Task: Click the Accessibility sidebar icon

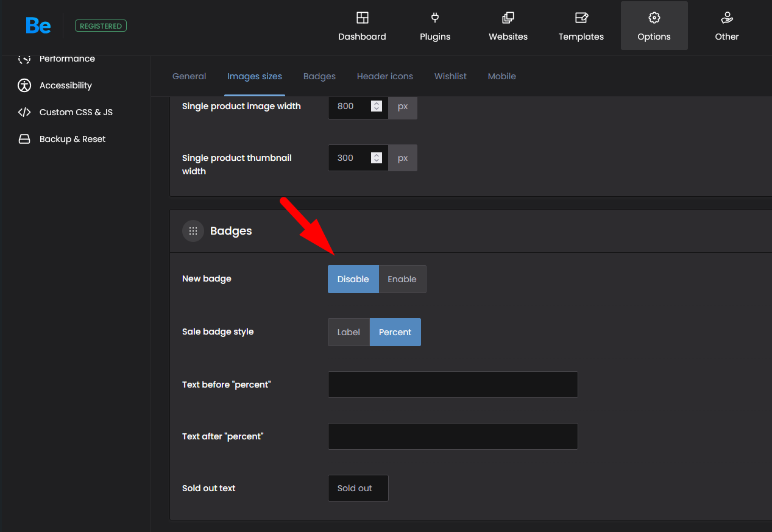Action: click(x=24, y=85)
